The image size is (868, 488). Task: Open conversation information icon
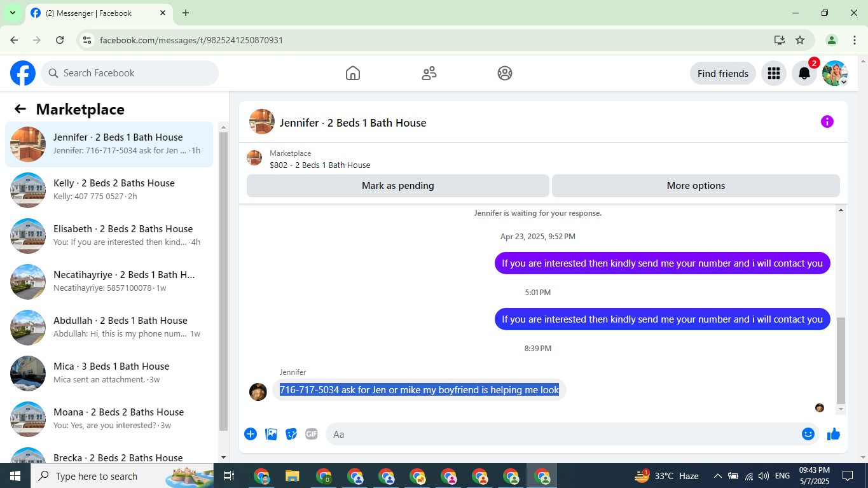click(x=827, y=122)
